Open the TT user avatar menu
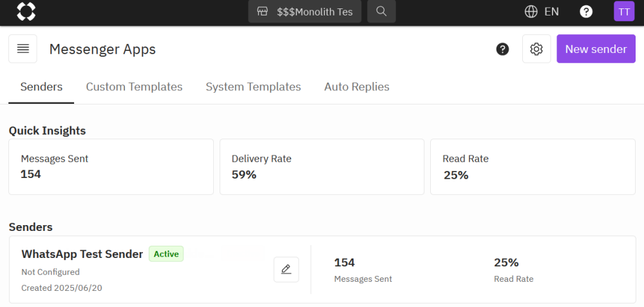The width and height of the screenshot is (644, 307). click(624, 12)
